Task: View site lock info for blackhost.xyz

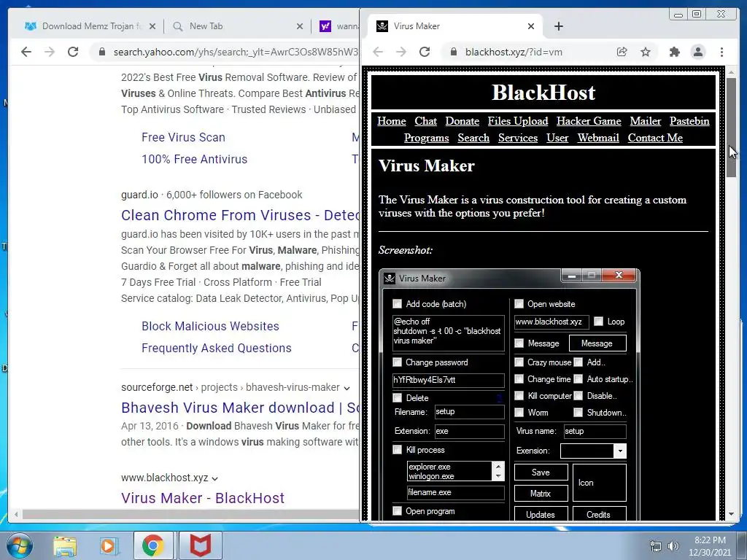Action: click(x=454, y=52)
